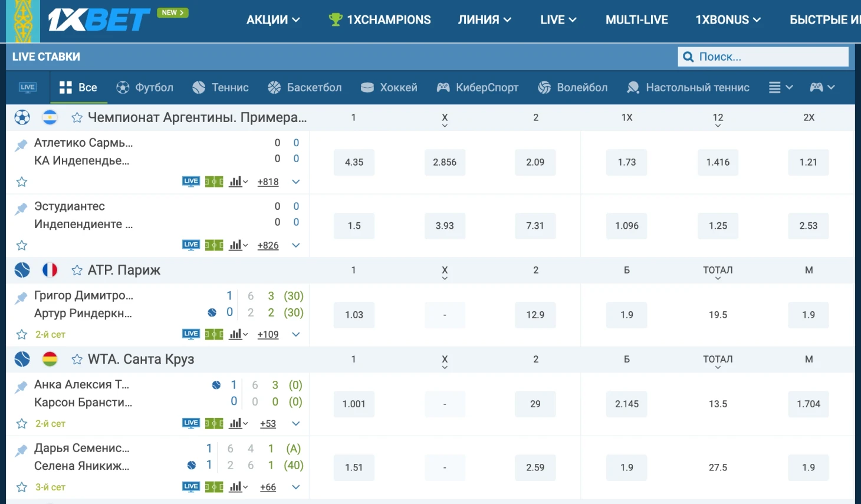861x504 pixels.
Task: Open the more sports list dropdown
Action: click(x=780, y=87)
